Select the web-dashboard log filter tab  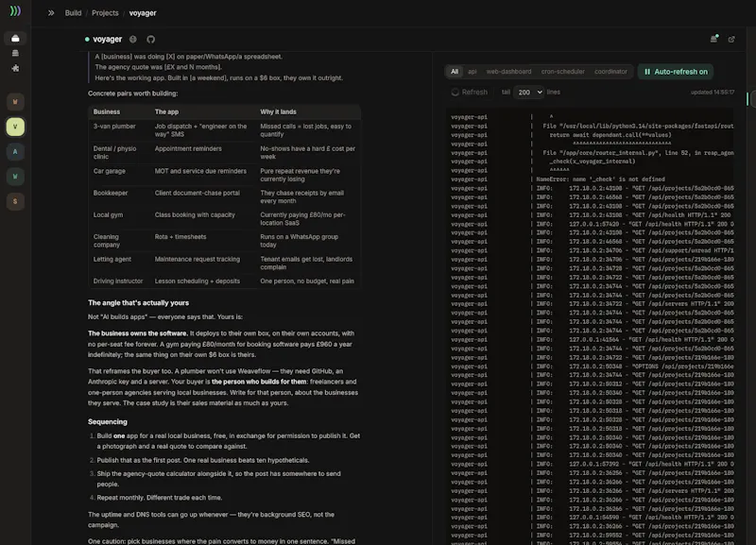pyautogui.click(x=508, y=72)
